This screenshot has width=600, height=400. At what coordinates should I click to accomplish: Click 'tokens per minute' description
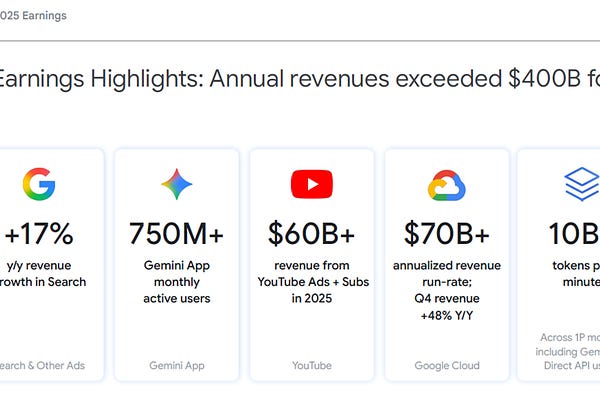click(576, 274)
